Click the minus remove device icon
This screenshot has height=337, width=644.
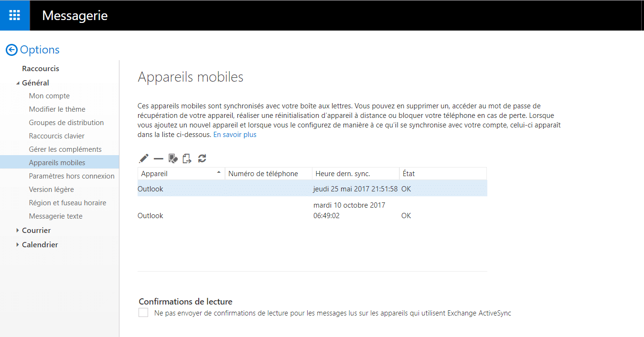[x=159, y=158]
